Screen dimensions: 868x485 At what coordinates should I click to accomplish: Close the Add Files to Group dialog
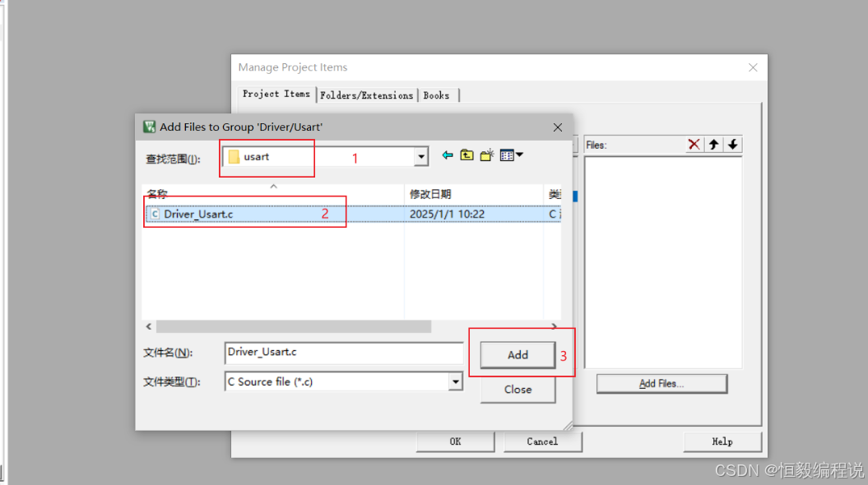[x=558, y=127]
